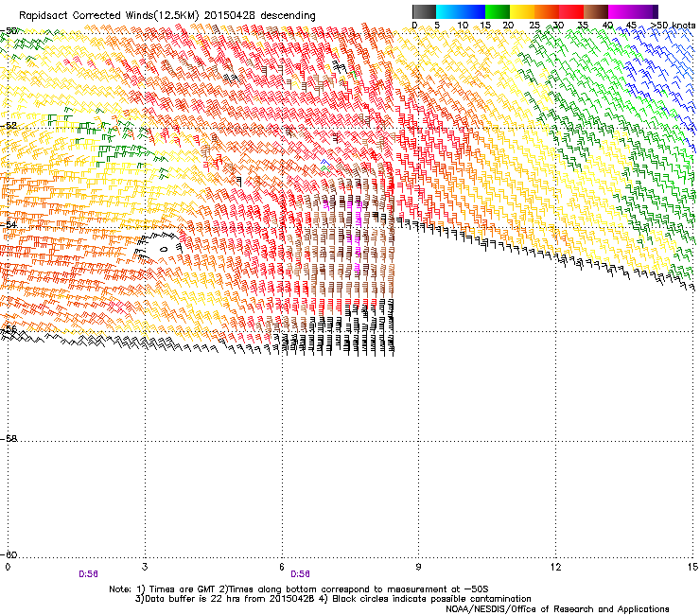Click the grey 0-5 knots color swatch

pyautogui.click(x=424, y=11)
